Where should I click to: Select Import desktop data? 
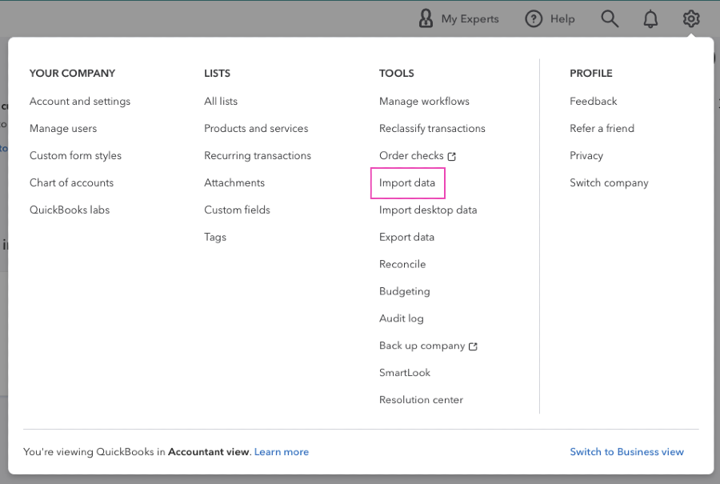point(428,210)
